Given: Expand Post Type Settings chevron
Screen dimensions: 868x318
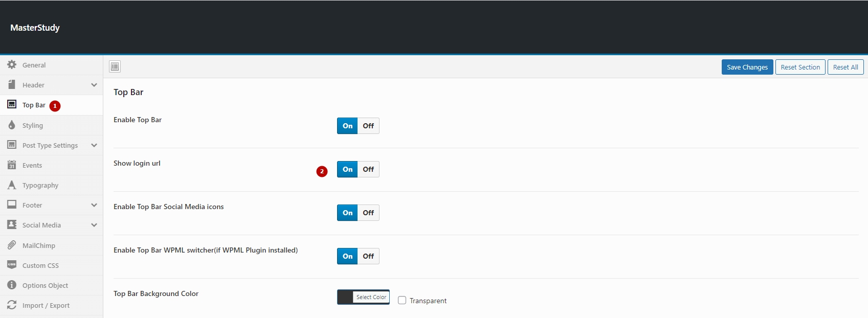Looking at the screenshot, I should pos(94,145).
